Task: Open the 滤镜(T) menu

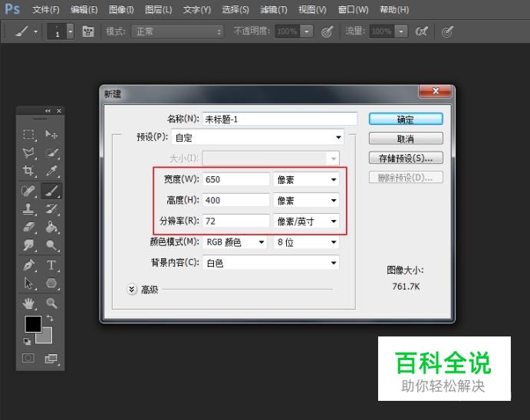Action: point(274,9)
